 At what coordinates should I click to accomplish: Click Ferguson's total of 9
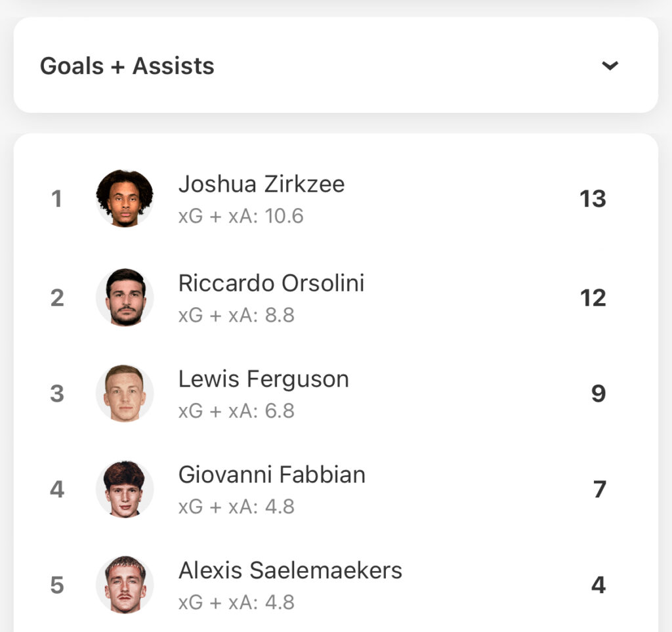pyautogui.click(x=598, y=393)
